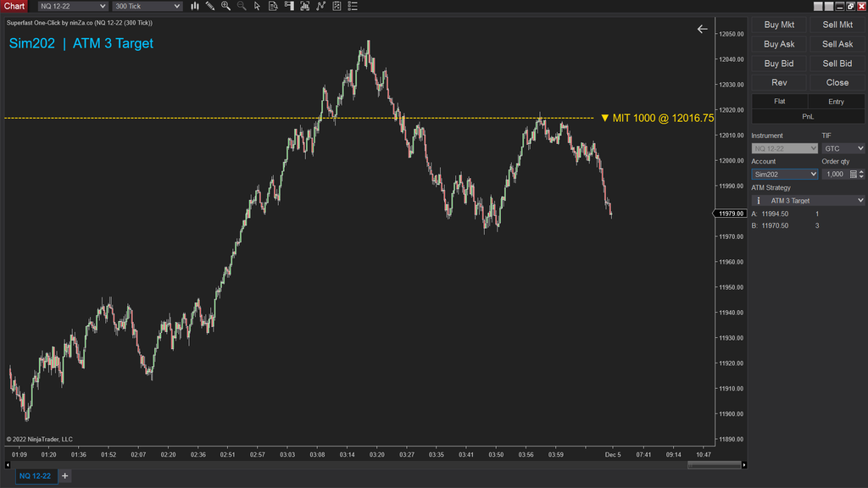Click the Sell Ask button
Screen dimensions: 868x488
click(x=837, y=43)
